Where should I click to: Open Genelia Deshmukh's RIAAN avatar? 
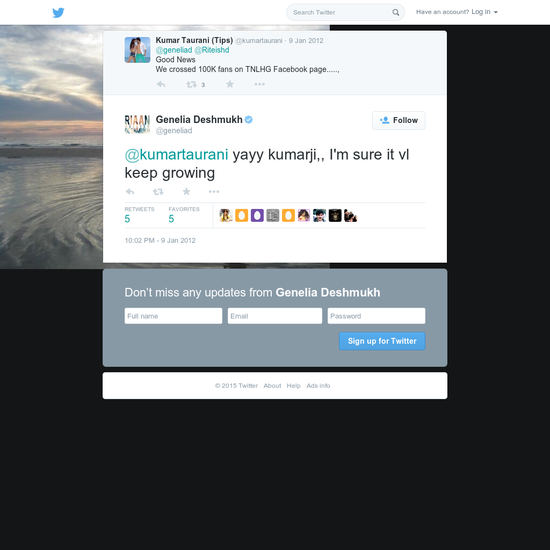coord(137,124)
